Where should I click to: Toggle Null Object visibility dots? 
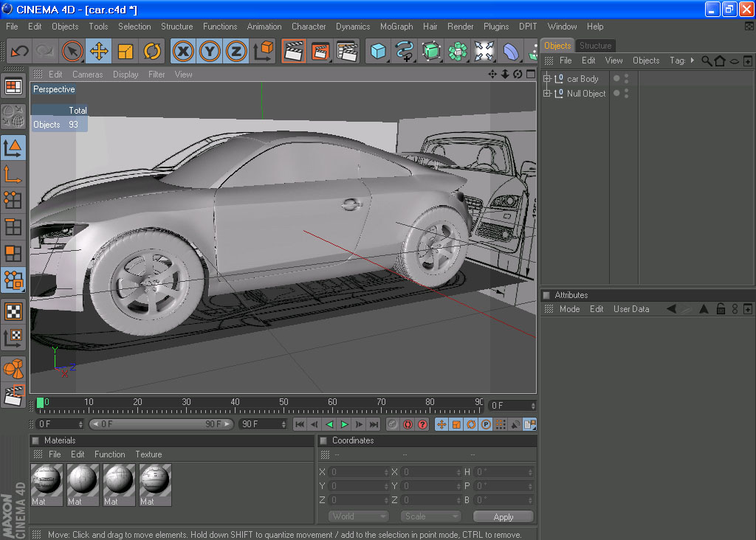point(626,94)
